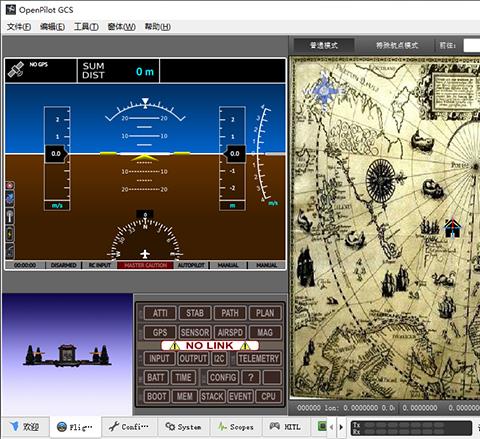Viewport: 480px width, 439px height.
Task: Click the home marker icon on the map
Action: pos(452,228)
